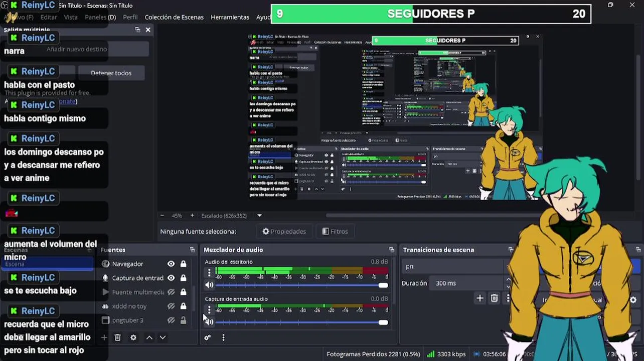Show the Fuente multimedia source
The height and width of the screenshot is (361, 644).
(x=171, y=292)
